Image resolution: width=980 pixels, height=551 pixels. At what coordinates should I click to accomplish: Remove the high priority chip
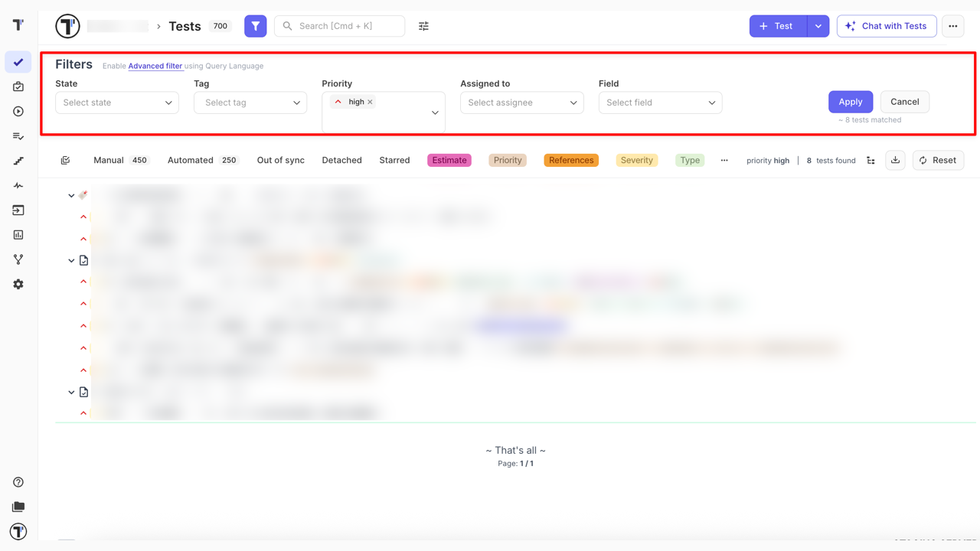click(370, 102)
